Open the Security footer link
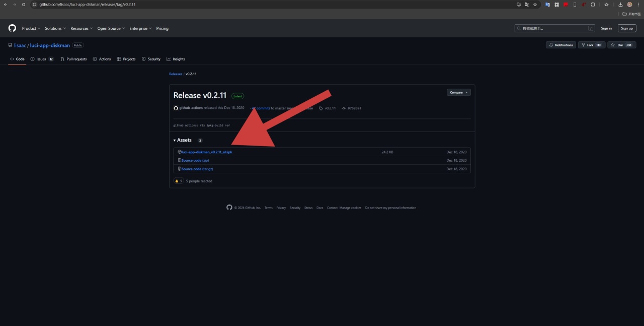Viewport: 644px width, 326px height. (295, 208)
